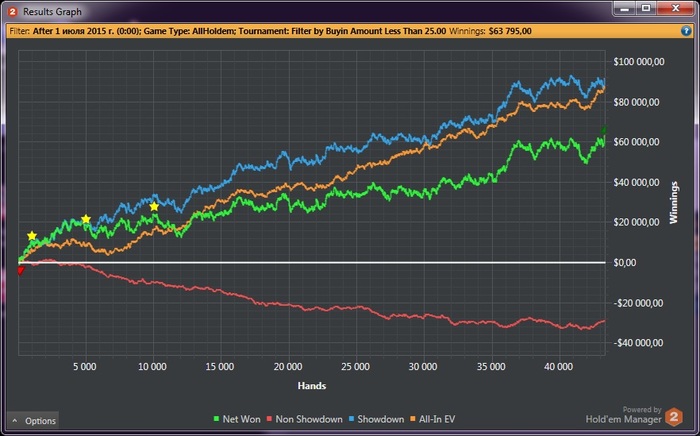The height and width of the screenshot is (436, 700).
Task: Open the help question mark icon
Action: (x=686, y=31)
